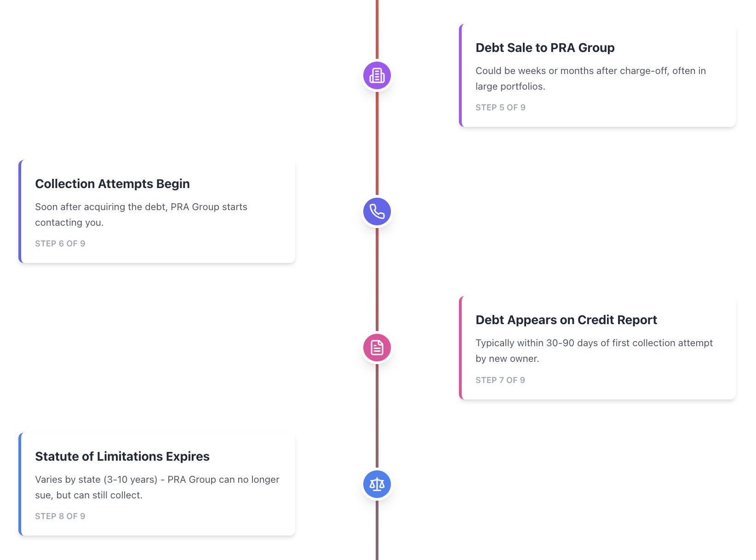Viewport: 756px width, 560px height.
Task: Click the phone icon timeline marker
Action: [377, 211]
